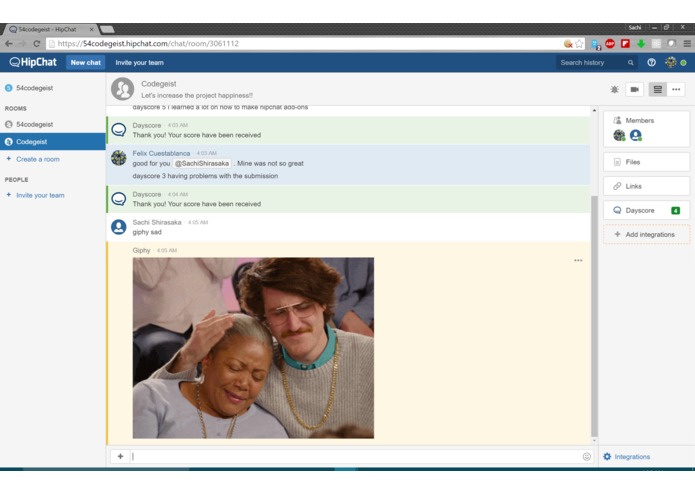The width and height of the screenshot is (695, 494).
Task: Click Add integrations button
Action: [646, 234]
